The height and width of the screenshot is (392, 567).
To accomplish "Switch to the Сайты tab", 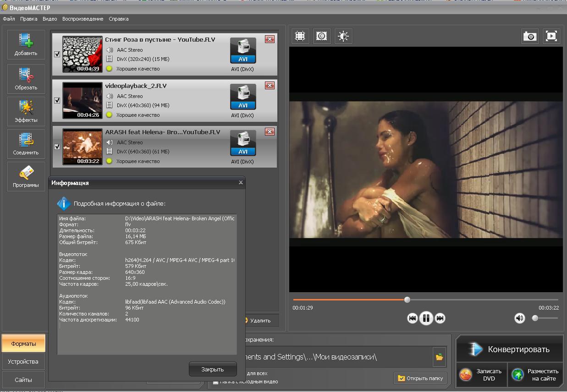I will click(x=23, y=380).
